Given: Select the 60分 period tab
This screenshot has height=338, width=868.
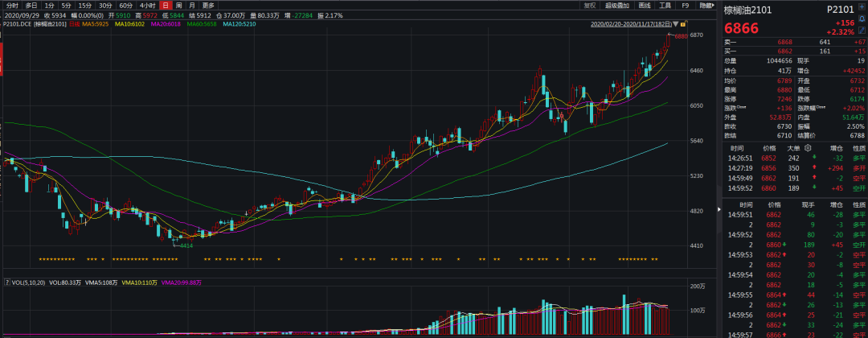Looking at the screenshot, I should click(x=126, y=6).
